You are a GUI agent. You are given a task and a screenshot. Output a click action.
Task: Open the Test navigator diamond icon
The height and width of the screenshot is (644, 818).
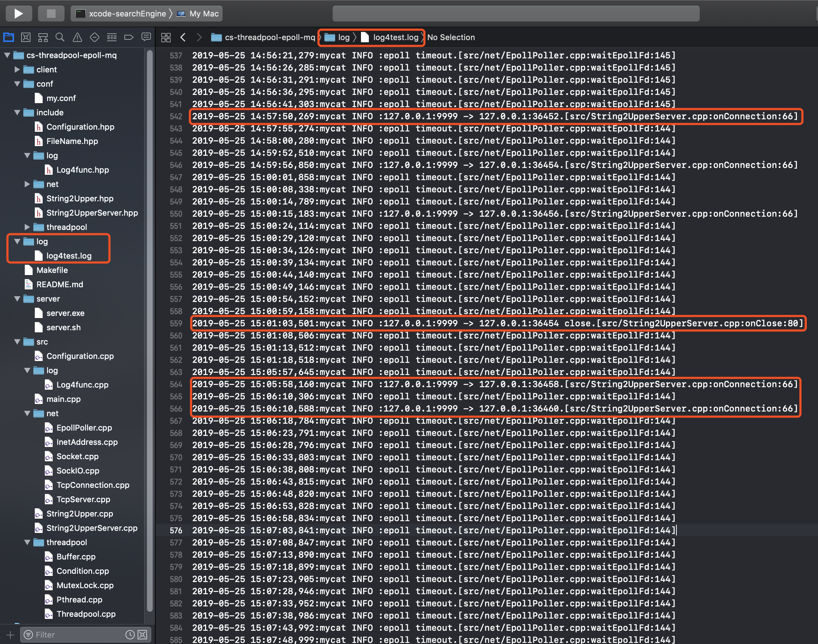[94, 37]
